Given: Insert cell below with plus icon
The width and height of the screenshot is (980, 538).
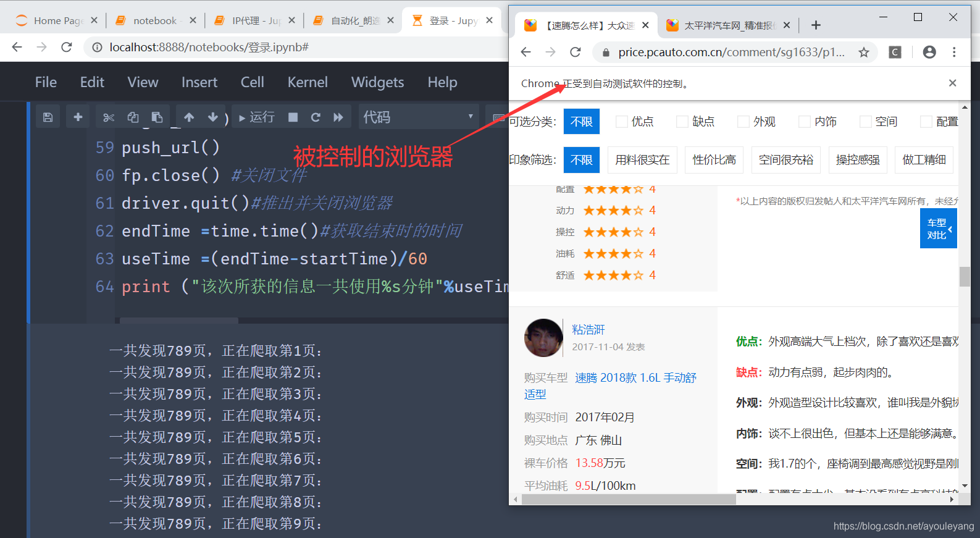Looking at the screenshot, I should (x=78, y=117).
